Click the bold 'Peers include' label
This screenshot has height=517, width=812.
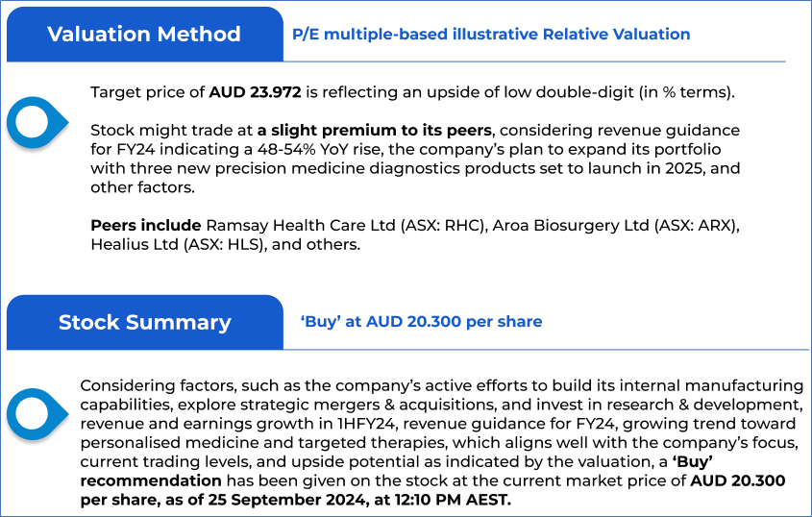(x=146, y=226)
